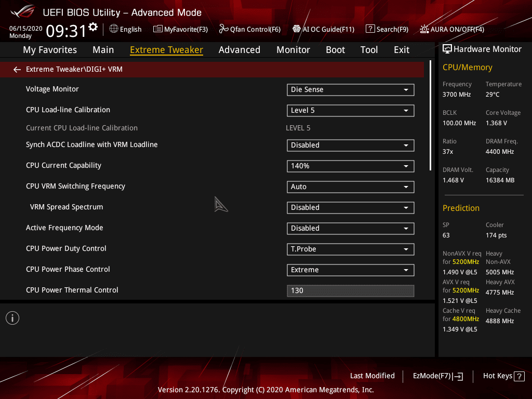This screenshot has width=532, height=399.
Task: Click the ROG logo
Action: (x=23, y=12)
